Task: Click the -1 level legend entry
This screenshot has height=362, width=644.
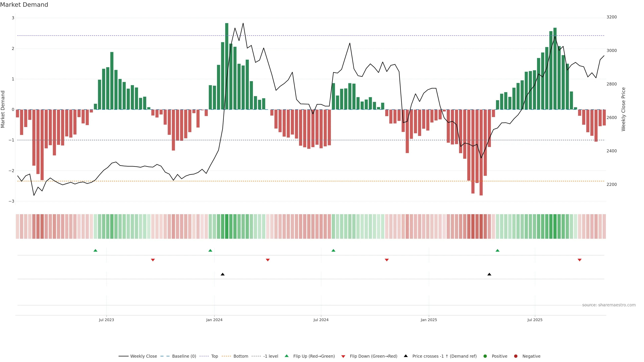Action: 271,356
